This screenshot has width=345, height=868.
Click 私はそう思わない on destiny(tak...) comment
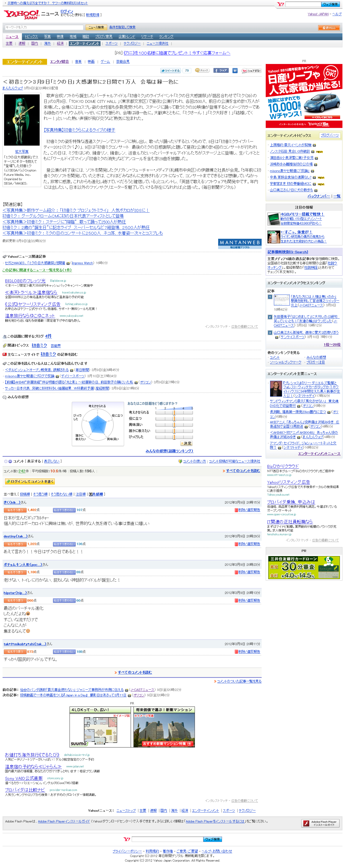pyautogui.click(x=64, y=544)
